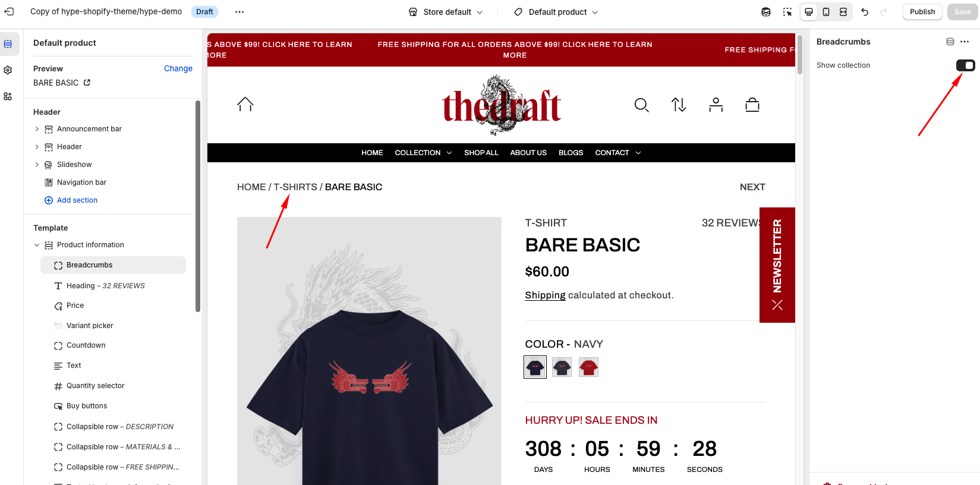
Task: Click the Publish button
Action: (922, 12)
